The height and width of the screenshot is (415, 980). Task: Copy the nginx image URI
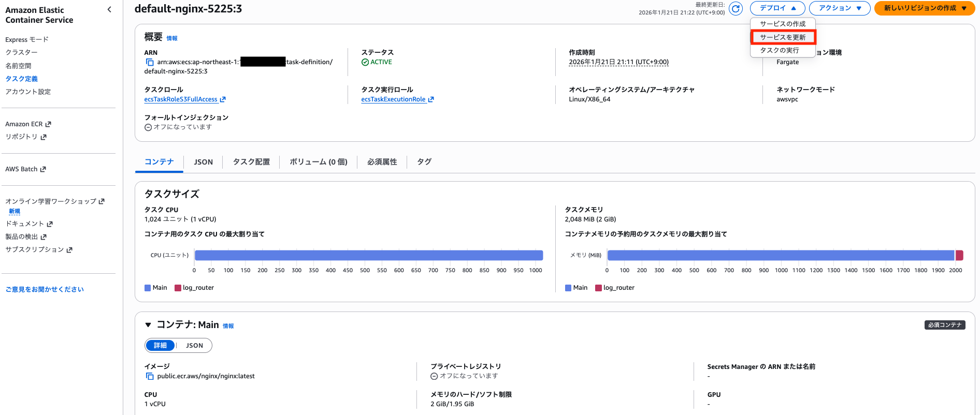point(150,376)
